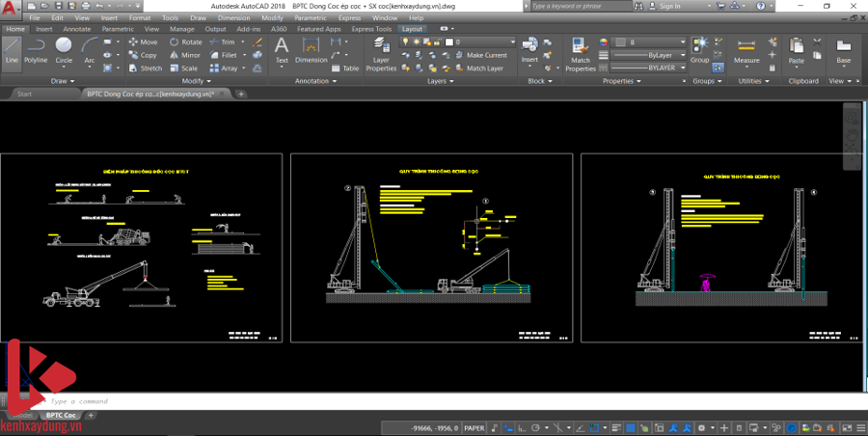
Task: Open the ByLayer lineweight dropdown
Action: point(648,55)
